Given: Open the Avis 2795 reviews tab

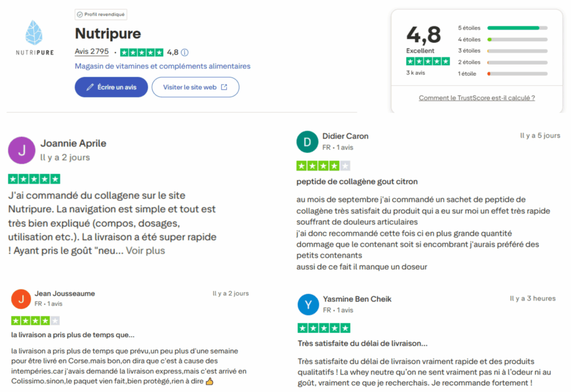Looking at the screenshot, I should tap(91, 51).
